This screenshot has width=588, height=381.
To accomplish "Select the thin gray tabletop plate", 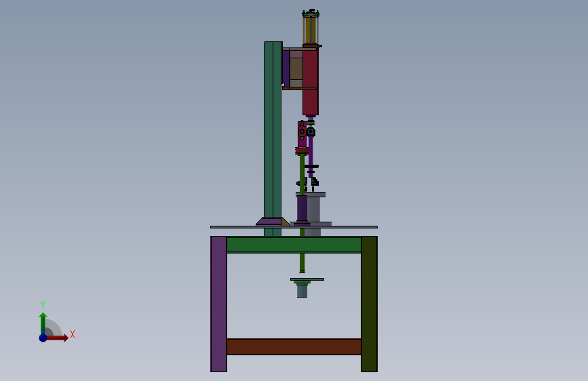I will tap(294, 227).
